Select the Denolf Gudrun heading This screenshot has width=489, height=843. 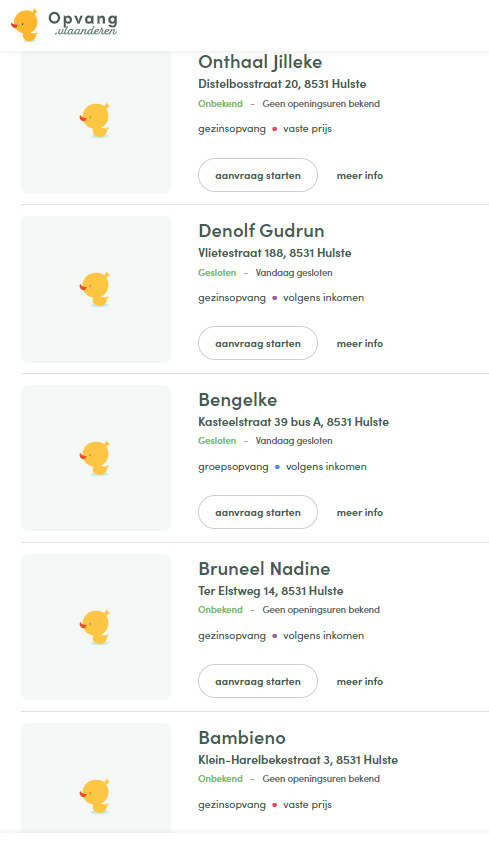click(x=261, y=231)
